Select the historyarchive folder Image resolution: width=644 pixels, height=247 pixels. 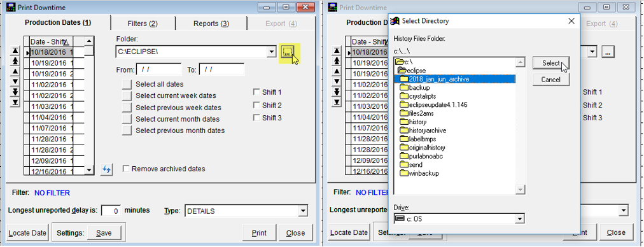[427, 131]
